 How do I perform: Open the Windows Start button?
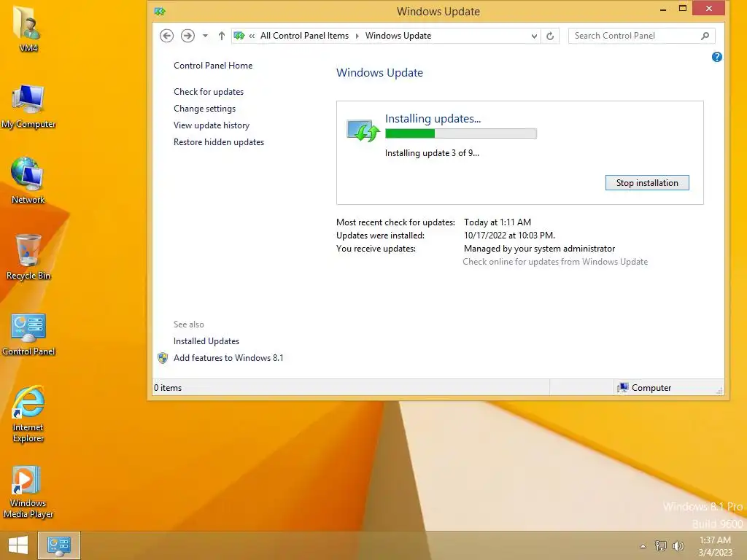[x=18, y=545]
